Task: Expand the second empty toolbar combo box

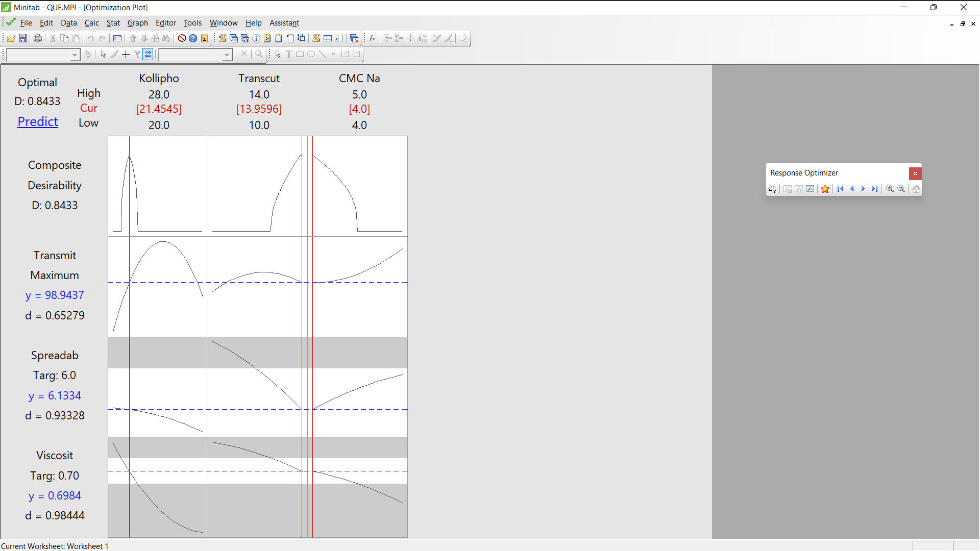Action: pos(227,55)
